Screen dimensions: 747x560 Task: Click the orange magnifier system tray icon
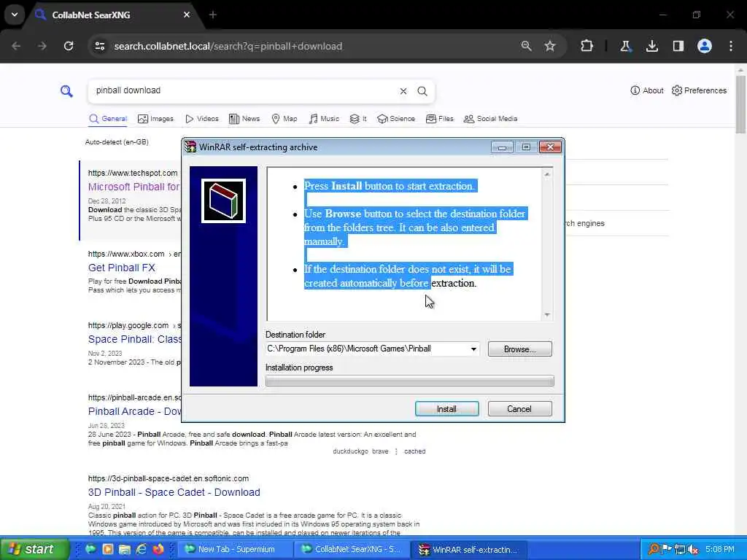coord(654,549)
